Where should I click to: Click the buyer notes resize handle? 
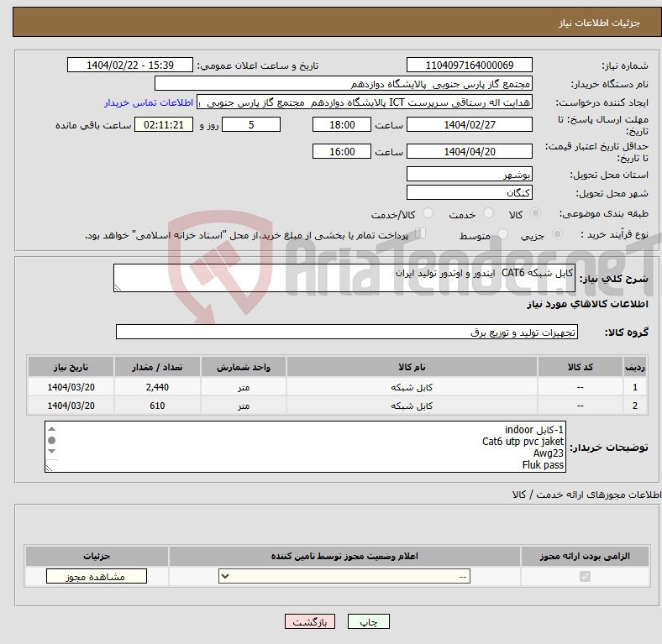coord(50,468)
